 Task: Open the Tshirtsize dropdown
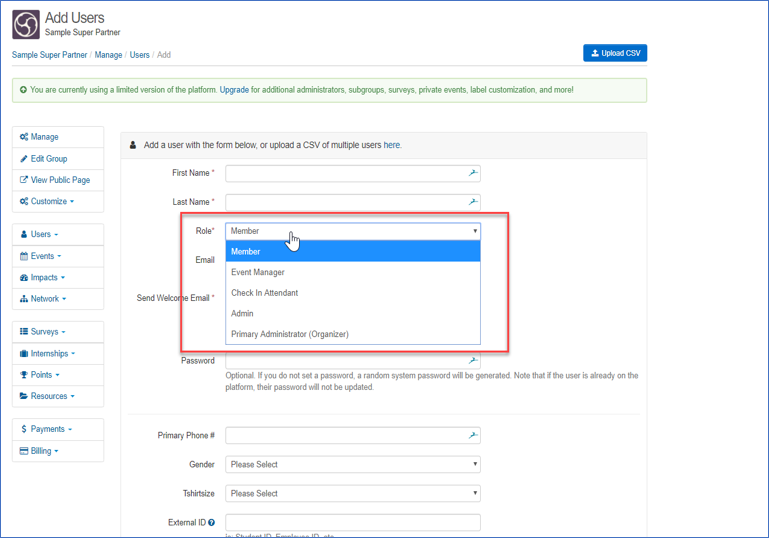[x=353, y=493]
